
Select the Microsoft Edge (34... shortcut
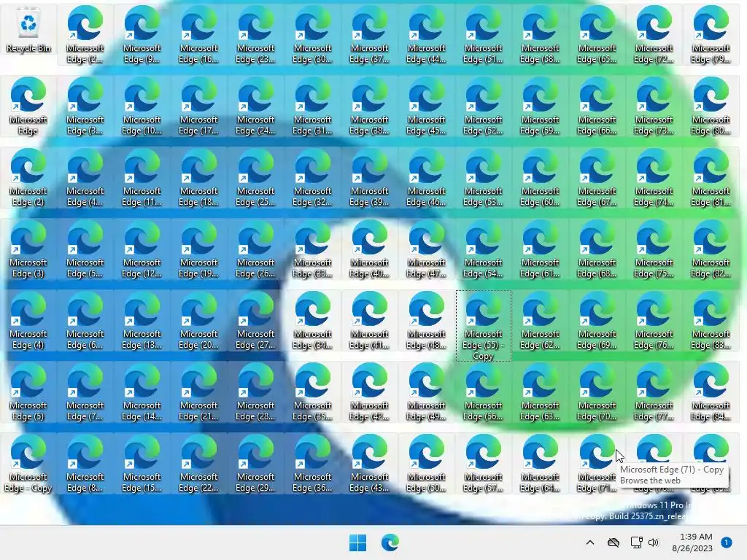(x=312, y=321)
